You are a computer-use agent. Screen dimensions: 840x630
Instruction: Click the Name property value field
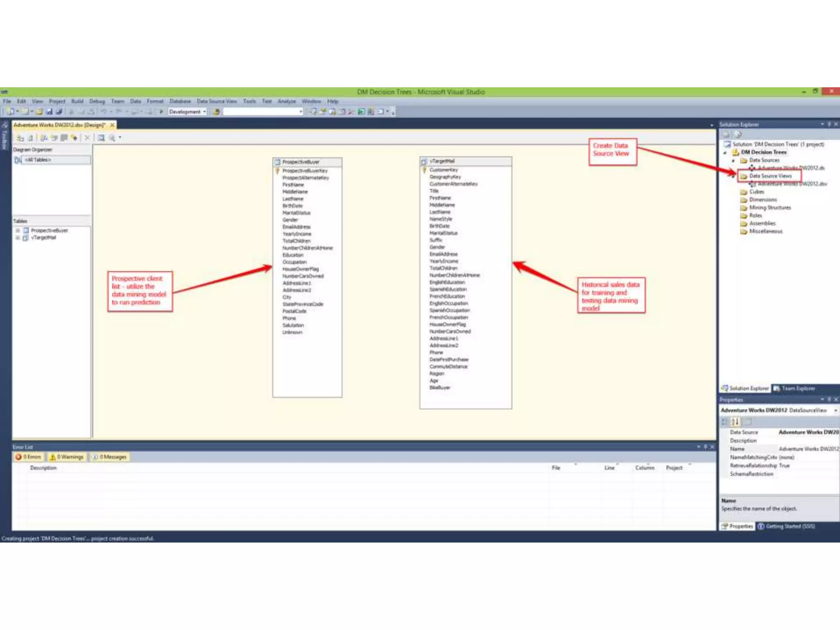(808, 449)
